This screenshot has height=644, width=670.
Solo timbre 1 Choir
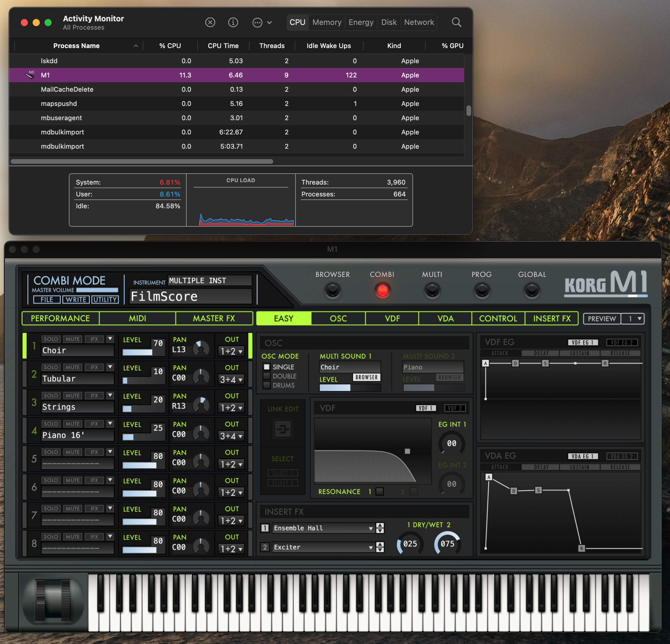point(51,339)
